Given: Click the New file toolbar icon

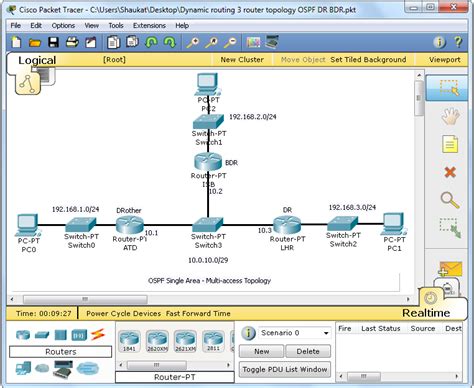Looking at the screenshot, I should pyautogui.click(x=16, y=42).
